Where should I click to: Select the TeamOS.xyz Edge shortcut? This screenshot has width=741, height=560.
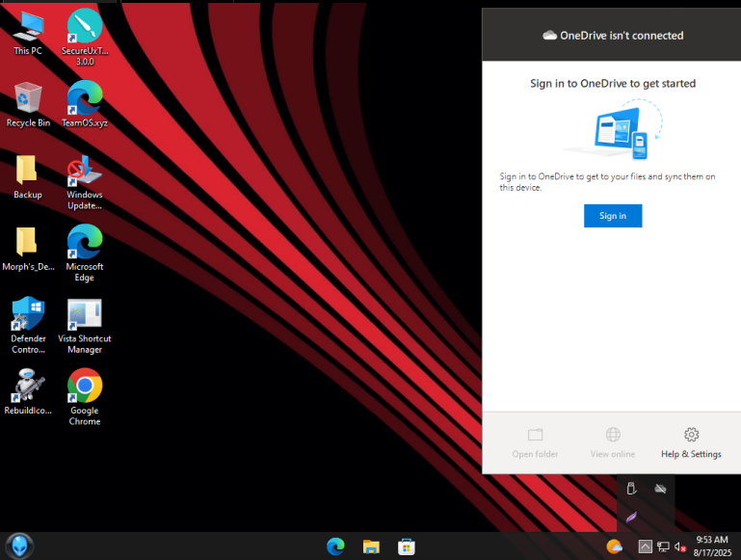point(85,105)
